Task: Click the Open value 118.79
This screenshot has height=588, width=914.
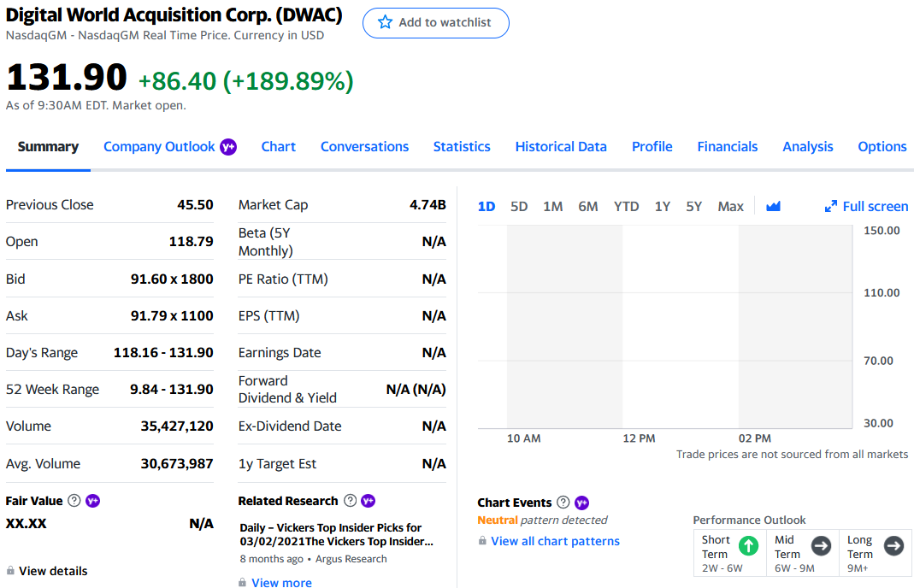Action: coord(192,241)
